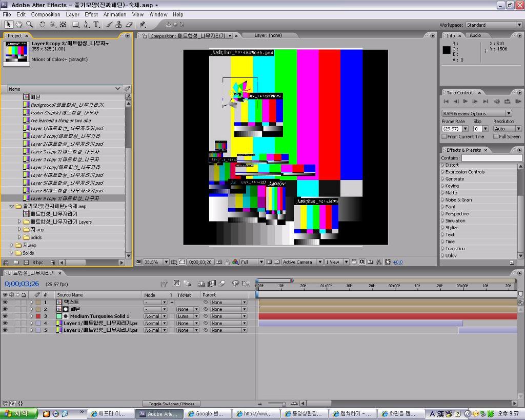Select the Rotation tool
This screenshot has width=525, height=420.
click(x=42, y=24)
